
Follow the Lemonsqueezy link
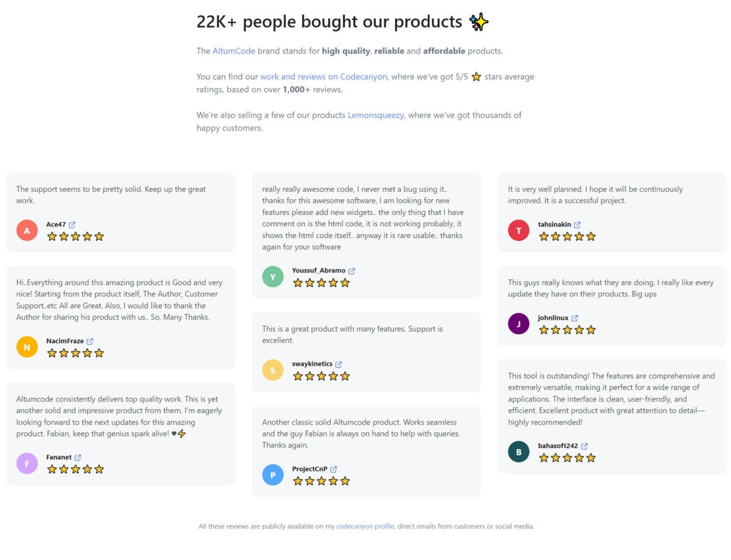(376, 115)
